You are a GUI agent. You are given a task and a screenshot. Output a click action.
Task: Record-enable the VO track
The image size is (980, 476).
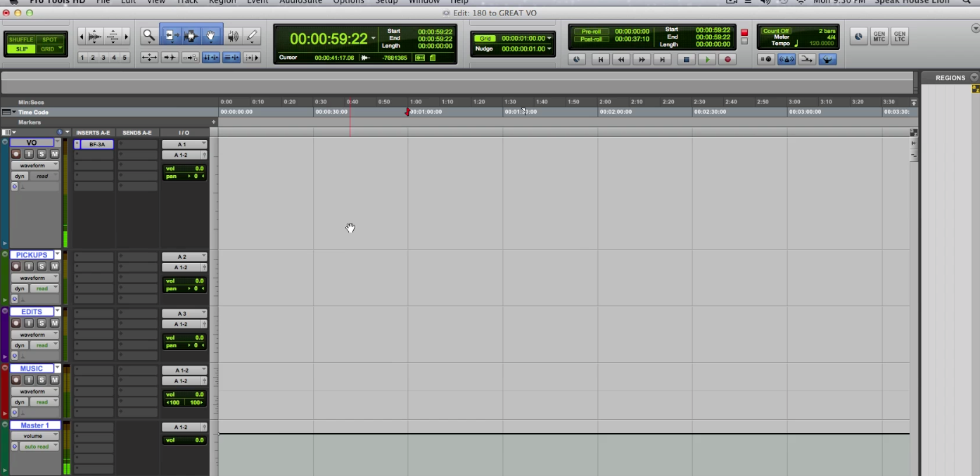(16, 154)
